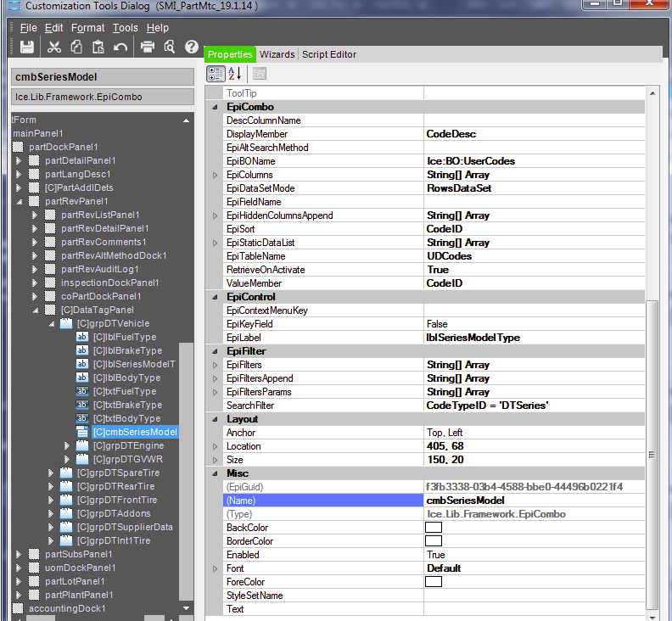The height and width of the screenshot is (621, 672).
Task: Click the BackColor color swatch
Action: (x=433, y=528)
